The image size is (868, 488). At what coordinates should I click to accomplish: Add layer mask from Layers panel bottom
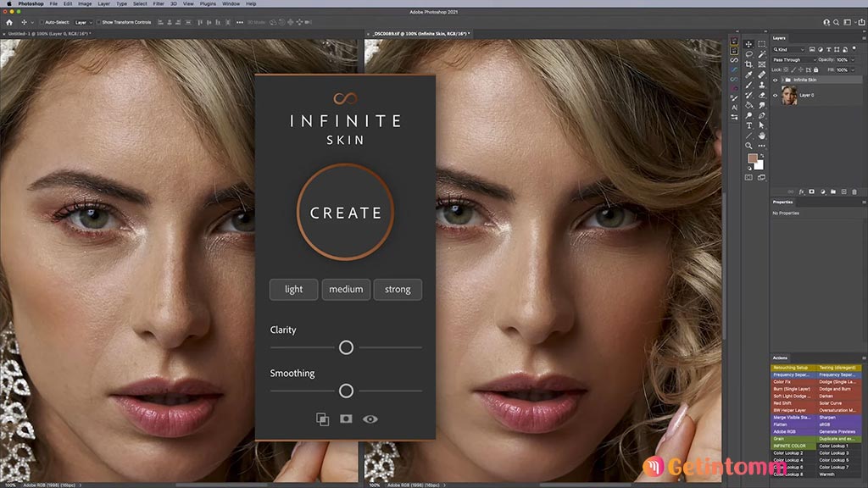point(811,192)
